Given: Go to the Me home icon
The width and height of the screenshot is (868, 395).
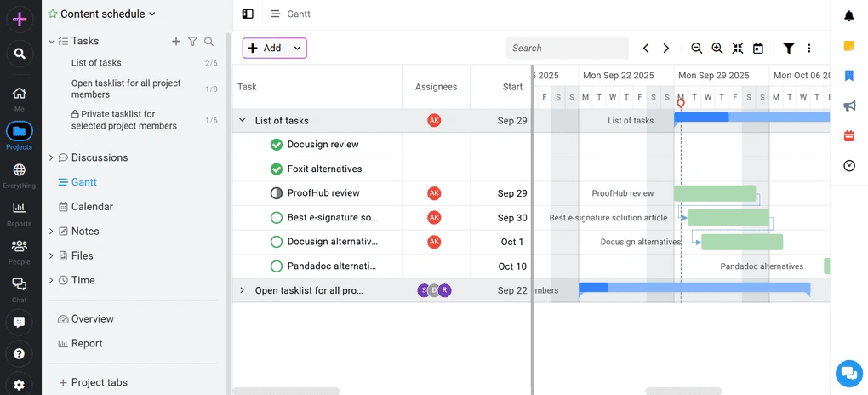Looking at the screenshot, I should click(x=20, y=94).
